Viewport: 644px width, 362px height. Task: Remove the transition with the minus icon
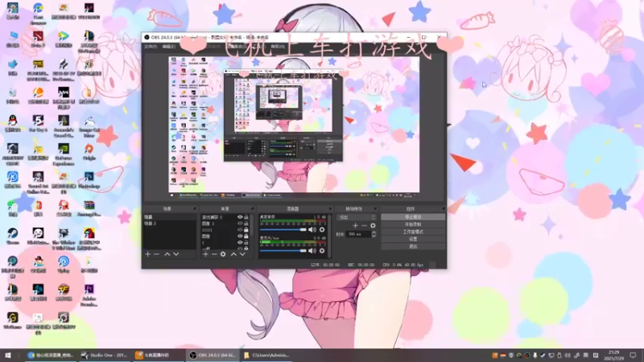(x=364, y=226)
